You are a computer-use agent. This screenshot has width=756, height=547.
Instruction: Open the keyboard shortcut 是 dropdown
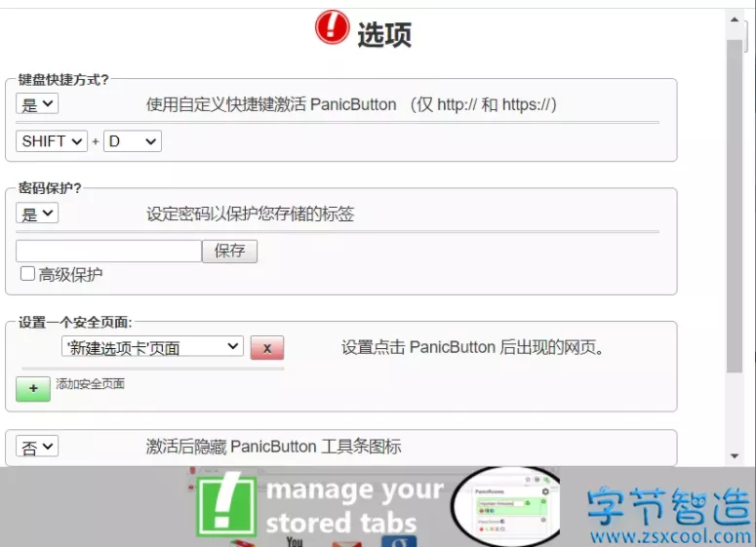tap(37, 103)
